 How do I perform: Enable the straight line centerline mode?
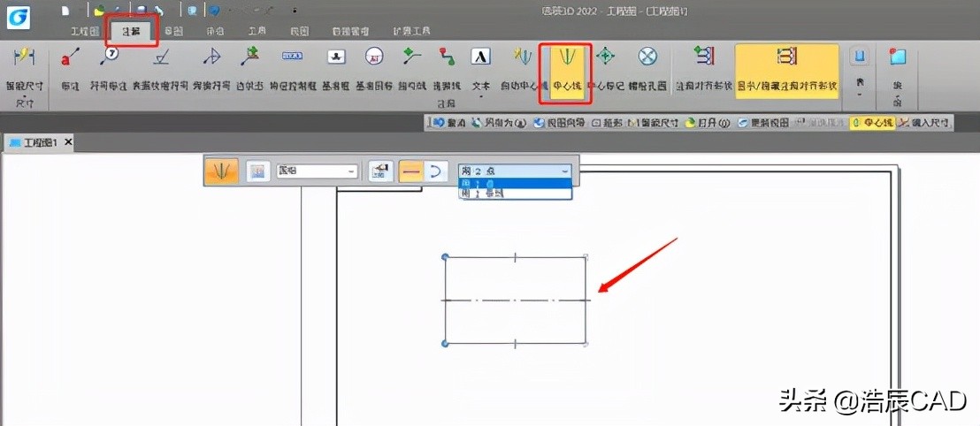[410, 171]
